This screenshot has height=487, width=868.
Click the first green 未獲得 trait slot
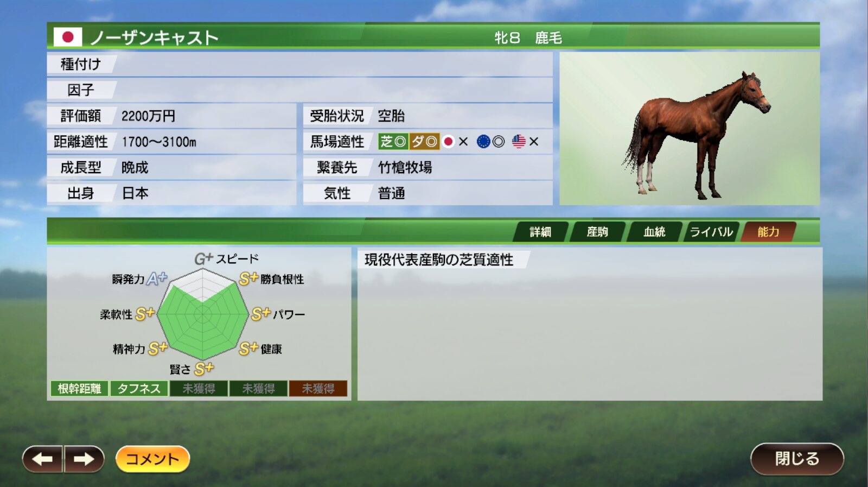point(199,389)
